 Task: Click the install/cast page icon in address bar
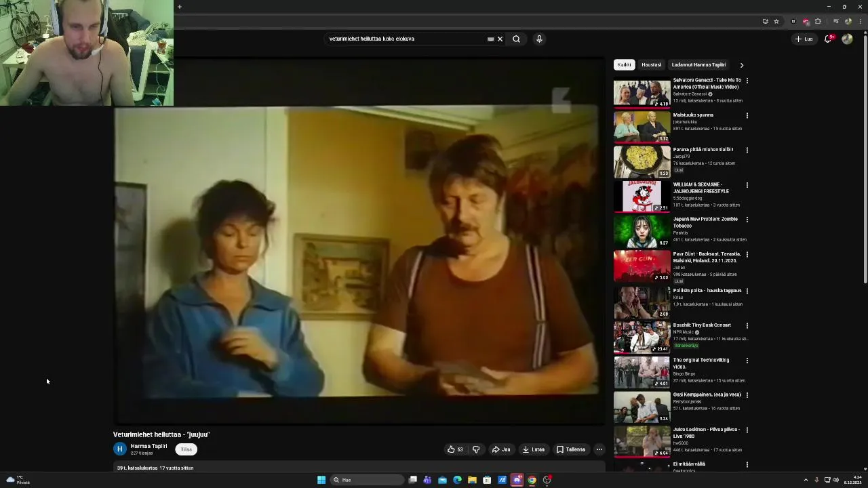(x=765, y=21)
